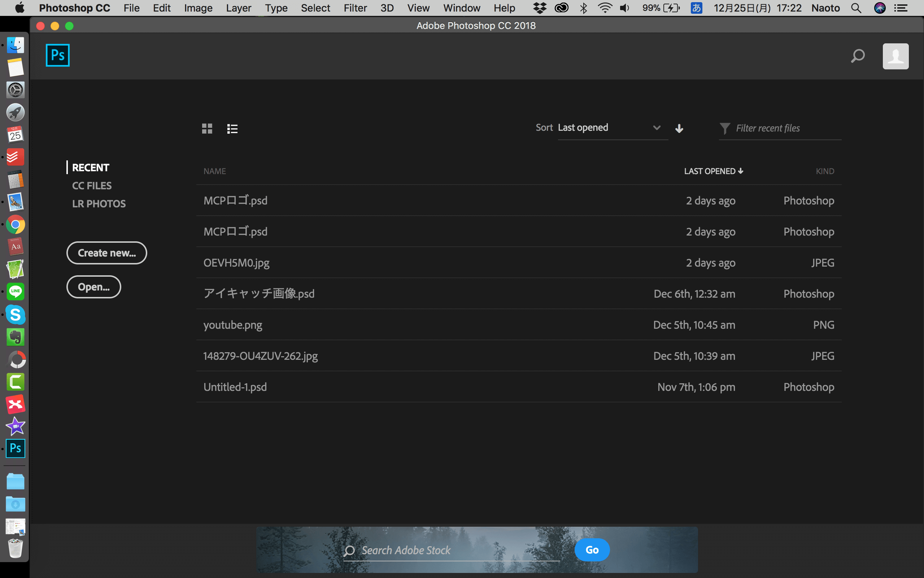Click the Wi-Fi menu bar icon
The width and height of the screenshot is (924, 578).
tap(605, 8)
